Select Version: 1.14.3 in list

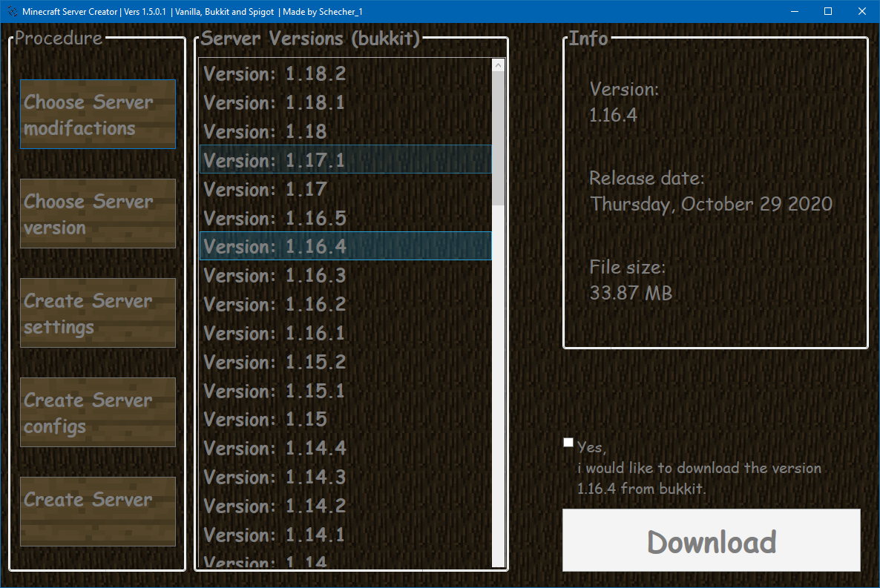tap(346, 477)
